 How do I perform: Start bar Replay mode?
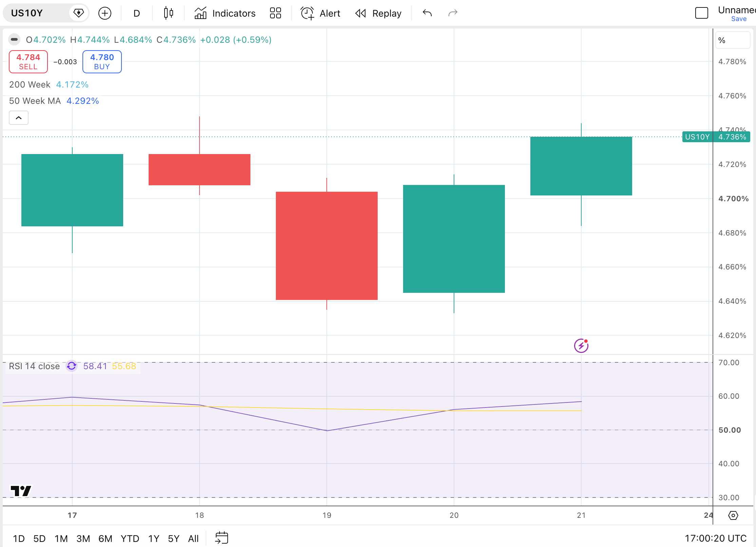click(378, 13)
